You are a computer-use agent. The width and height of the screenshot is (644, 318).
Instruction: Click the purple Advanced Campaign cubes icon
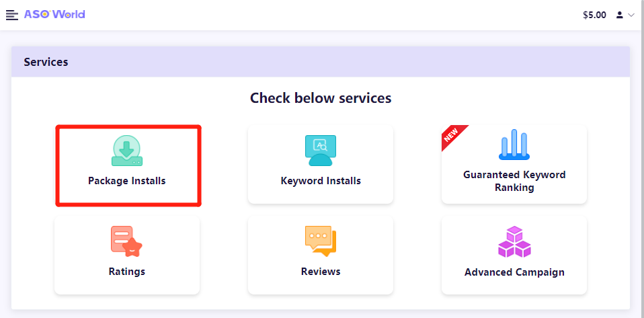[x=514, y=241]
